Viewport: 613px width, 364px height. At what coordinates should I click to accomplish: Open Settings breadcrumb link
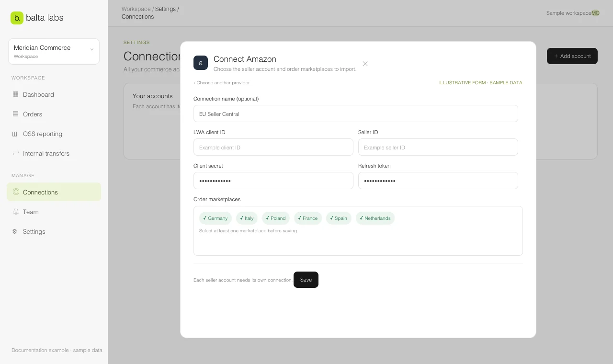pos(165,9)
